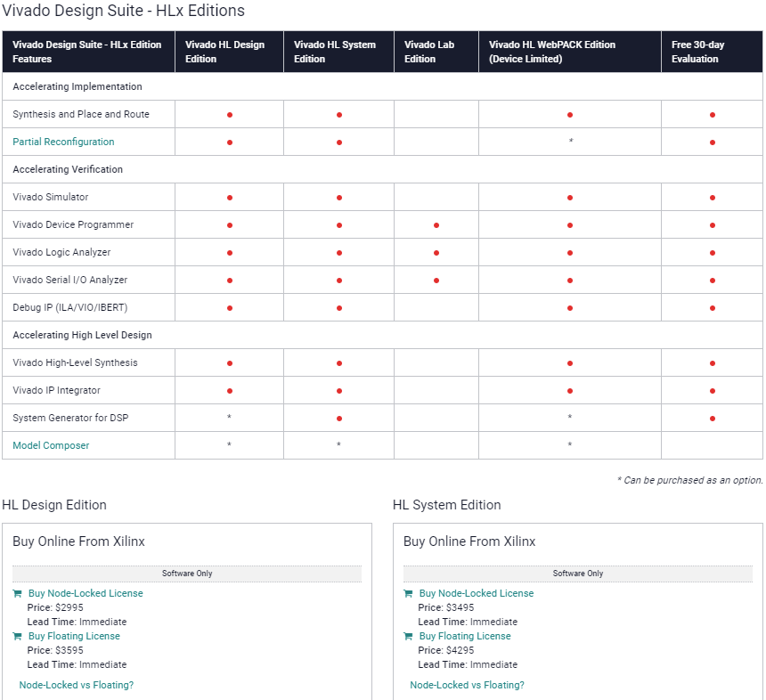
Task: Click the HL System Edition heading
Action: [447, 505]
